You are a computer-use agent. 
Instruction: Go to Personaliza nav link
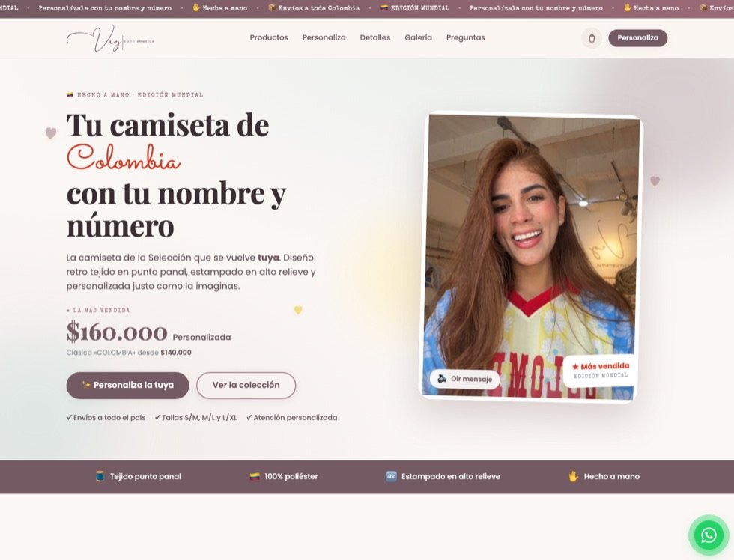click(x=324, y=38)
